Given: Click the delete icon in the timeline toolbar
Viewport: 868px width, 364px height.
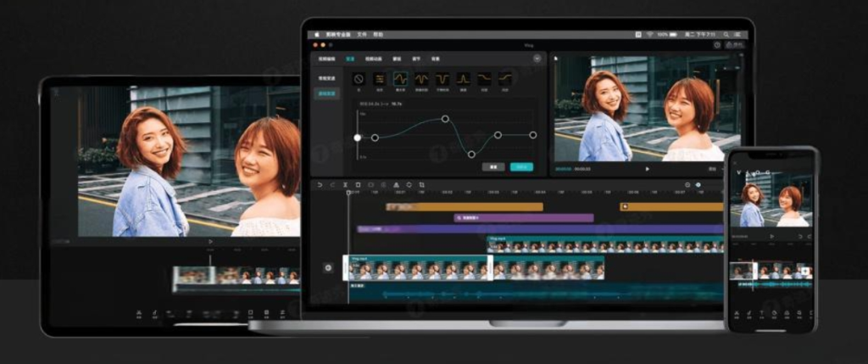Looking at the screenshot, I should (x=358, y=185).
